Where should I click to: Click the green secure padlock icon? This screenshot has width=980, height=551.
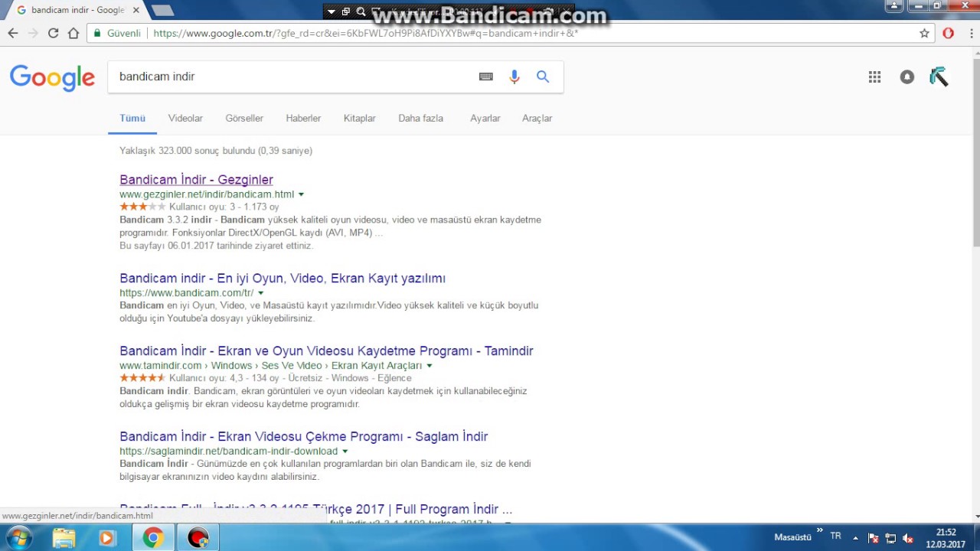click(x=96, y=33)
